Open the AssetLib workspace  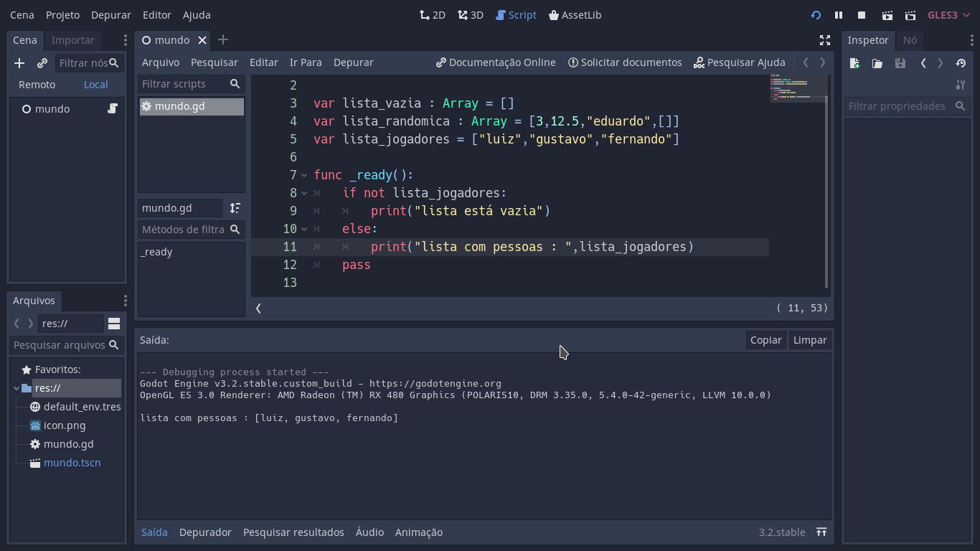[575, 15]
